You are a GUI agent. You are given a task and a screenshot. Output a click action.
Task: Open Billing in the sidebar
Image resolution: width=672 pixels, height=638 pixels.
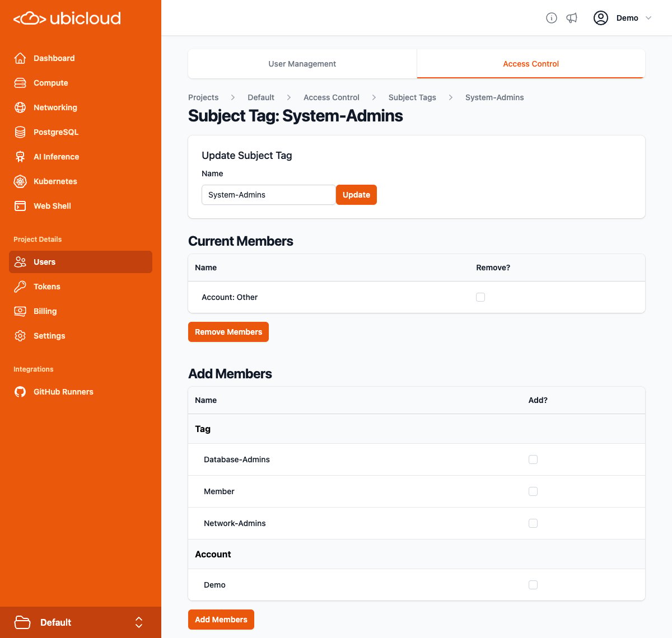tap(81, 311)
